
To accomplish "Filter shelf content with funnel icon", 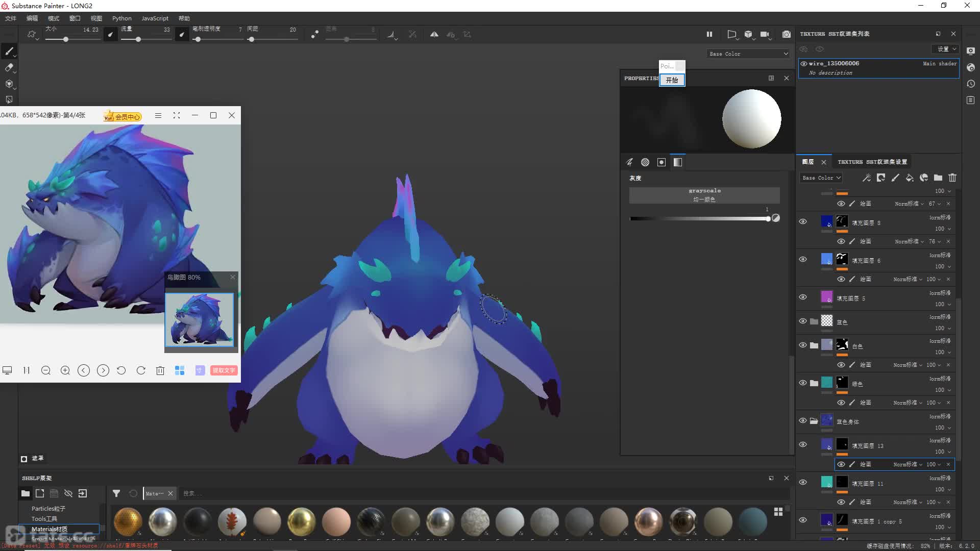I will click(116, 493).
